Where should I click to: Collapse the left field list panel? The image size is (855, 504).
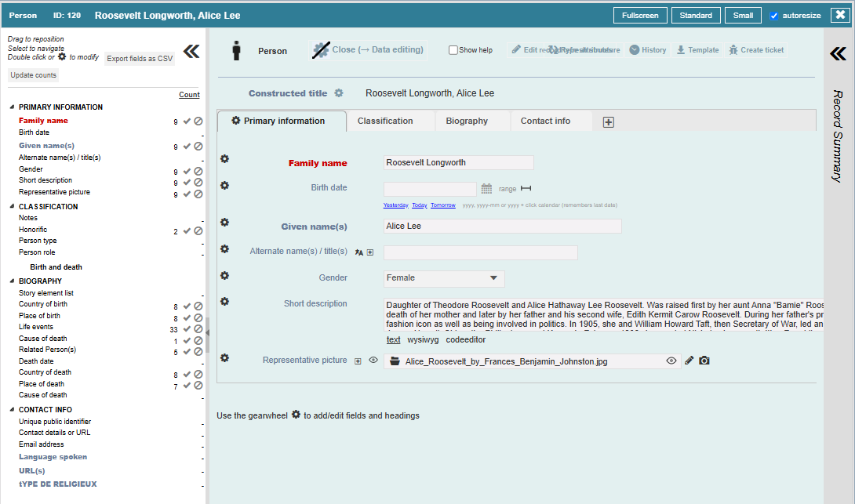(x=191, y=52)
